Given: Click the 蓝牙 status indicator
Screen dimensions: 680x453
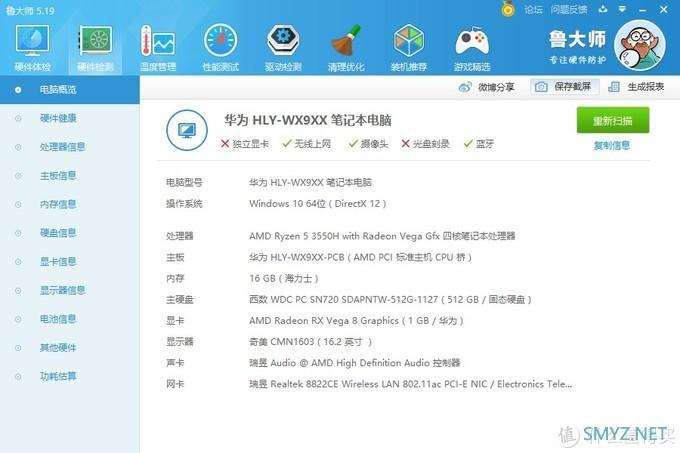Looking at the screenshot, I should (x=479, y=144).
